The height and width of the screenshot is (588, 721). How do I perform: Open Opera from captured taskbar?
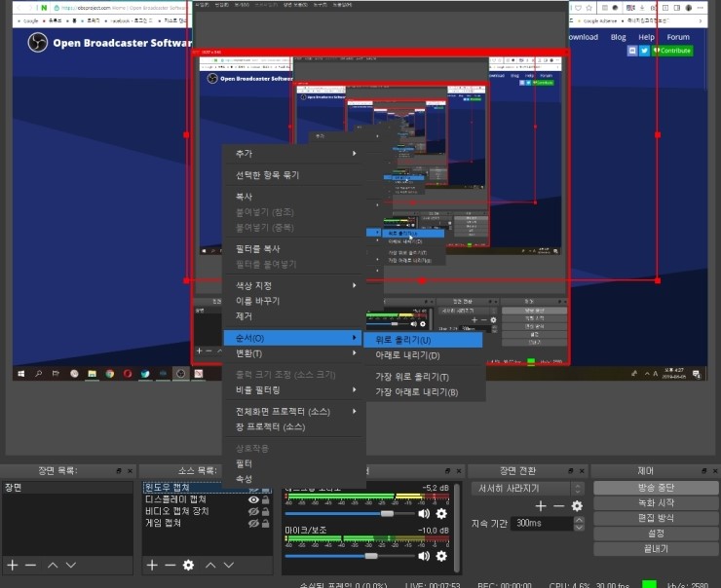[128, 374]
